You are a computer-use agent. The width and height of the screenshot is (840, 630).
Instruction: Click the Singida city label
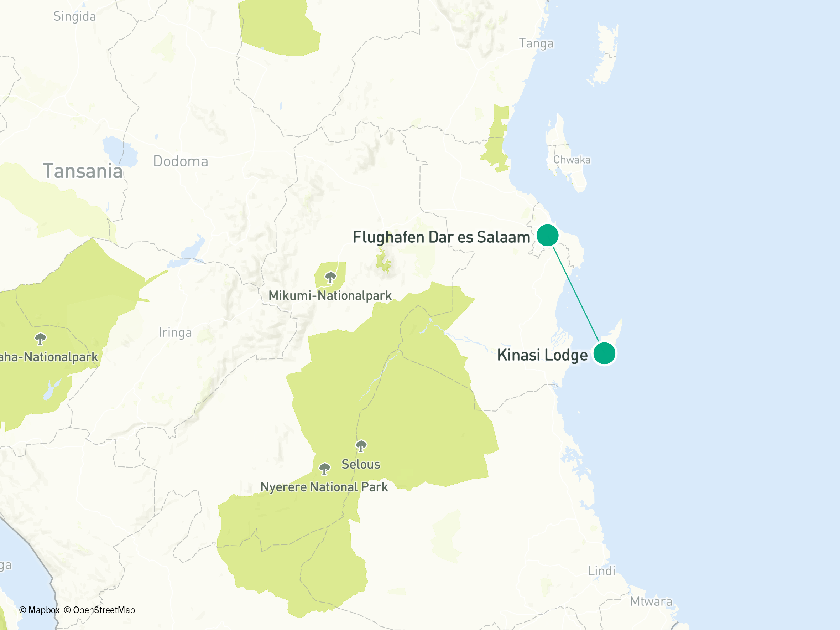pos(75,16)
